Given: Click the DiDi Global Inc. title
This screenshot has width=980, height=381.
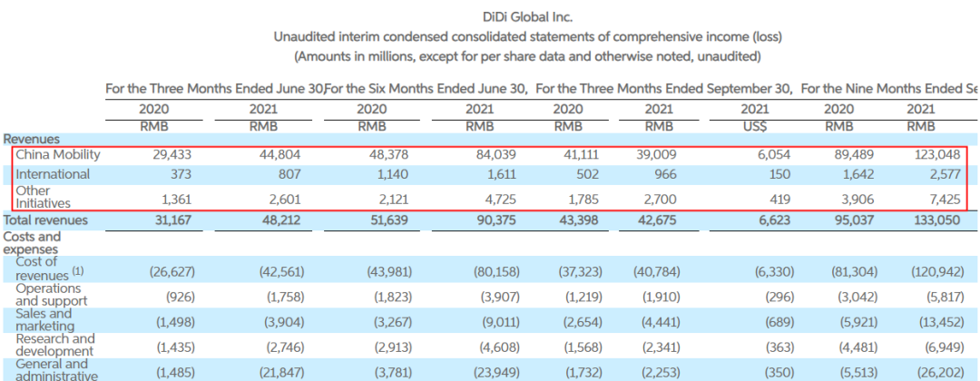Looking at the screenshot, I should pyautogui.click(x=530, y=16).
